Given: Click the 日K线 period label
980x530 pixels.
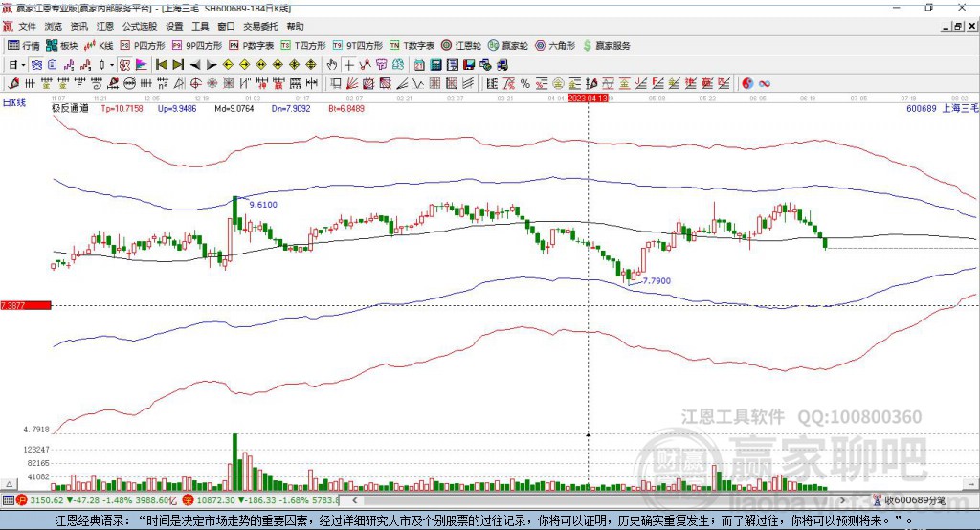Looking at the screenshot, I should [x=13, y=102].
